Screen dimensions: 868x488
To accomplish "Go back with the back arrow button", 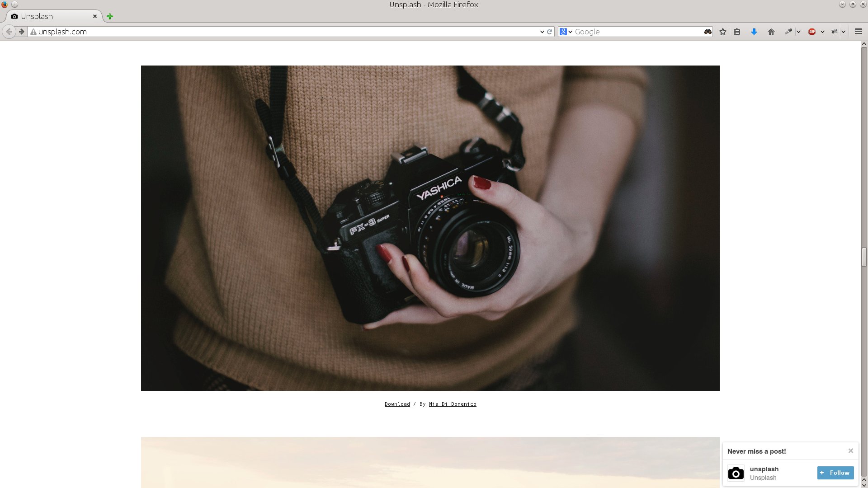I will coord(9,32).
